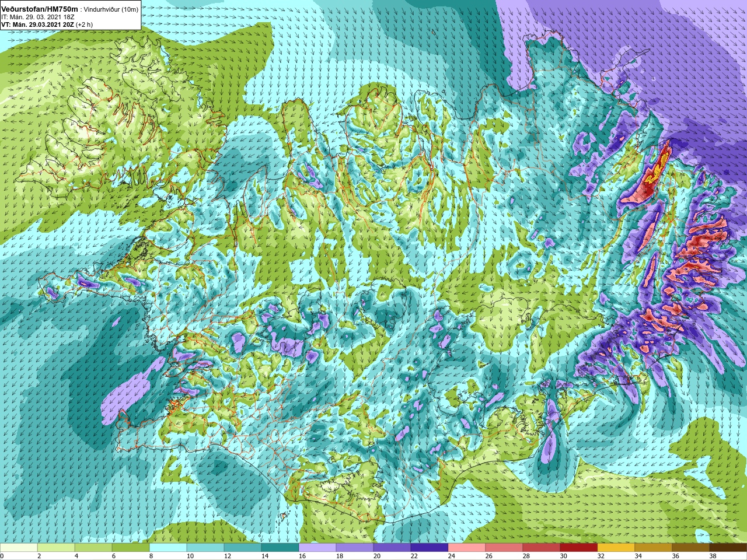
Task: Click the 'IT: Mán. 29. 03. 2021 18Z' line
Action: click(37, 17)
